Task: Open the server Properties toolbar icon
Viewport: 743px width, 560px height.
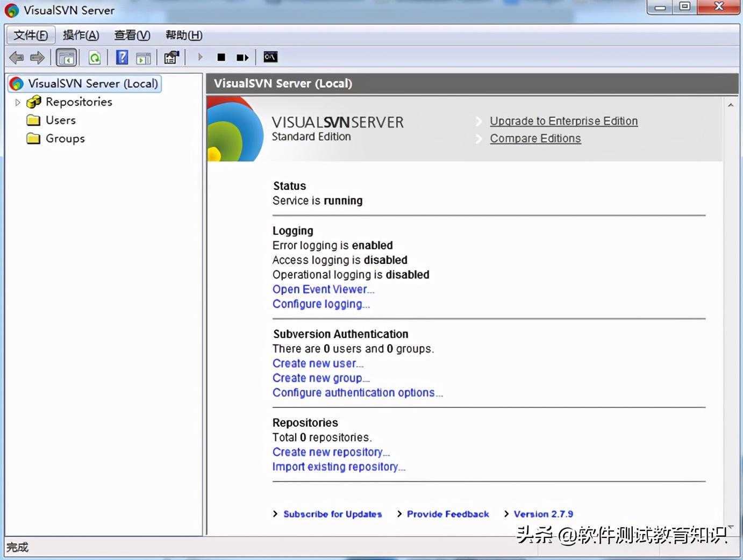Action: 172,57
